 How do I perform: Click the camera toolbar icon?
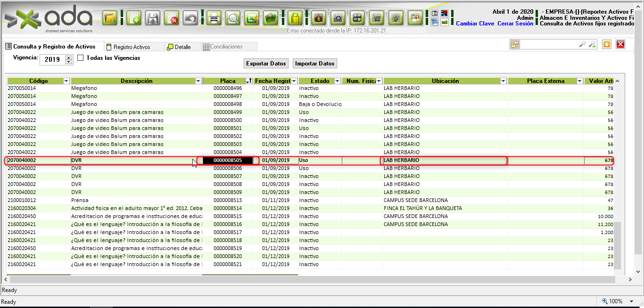coord(338,19)
